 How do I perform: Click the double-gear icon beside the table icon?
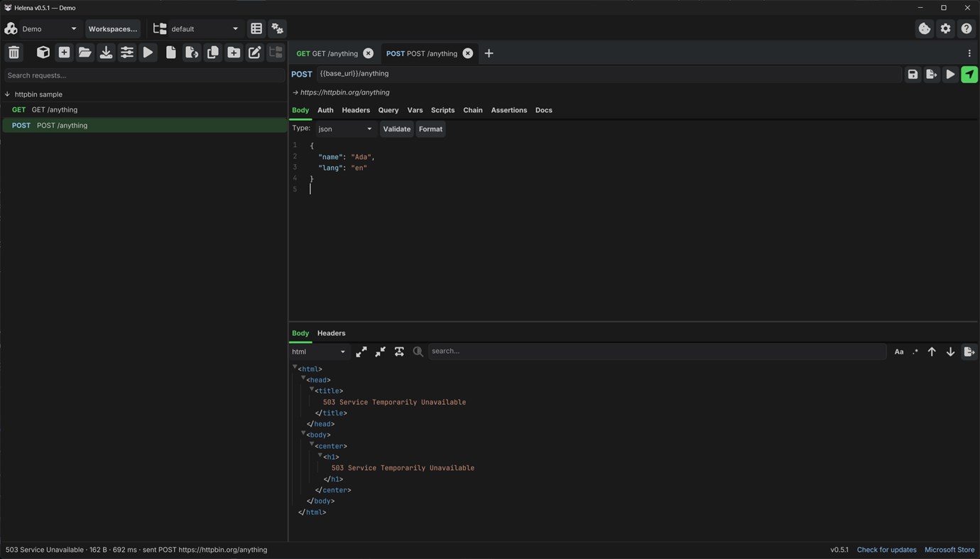(277, 28)
